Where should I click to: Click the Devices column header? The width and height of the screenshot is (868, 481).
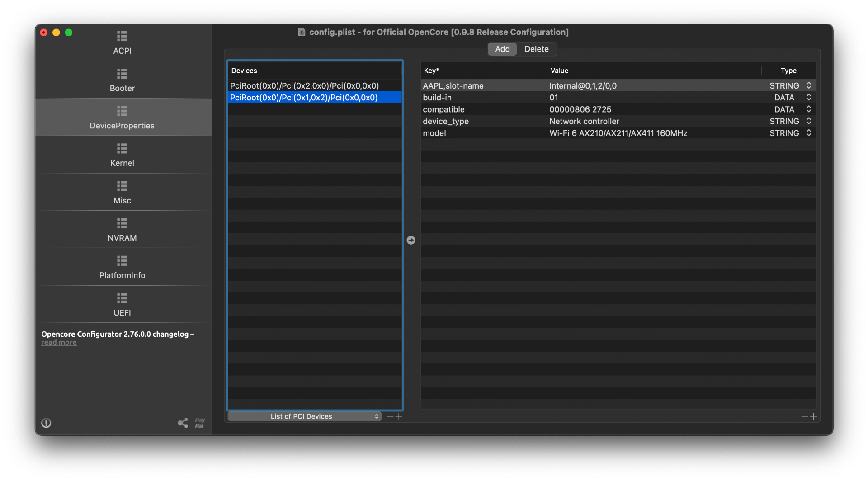[315, 71]
